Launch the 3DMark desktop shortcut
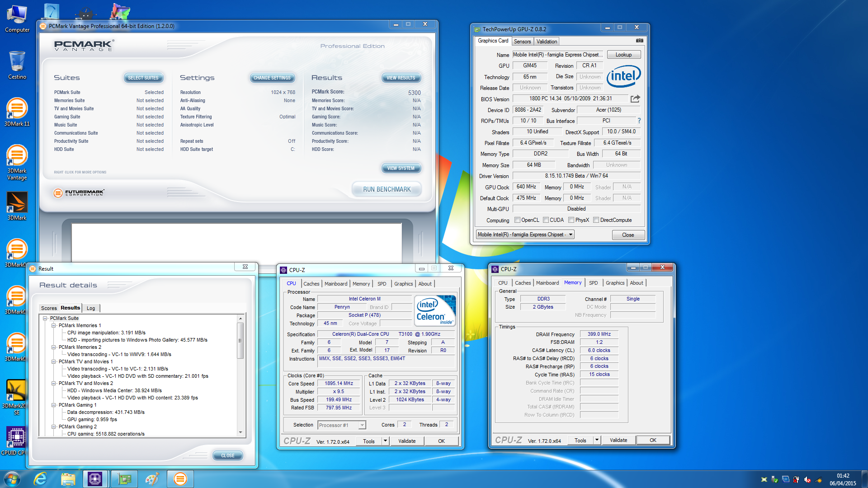 click(x=17, y=206)
